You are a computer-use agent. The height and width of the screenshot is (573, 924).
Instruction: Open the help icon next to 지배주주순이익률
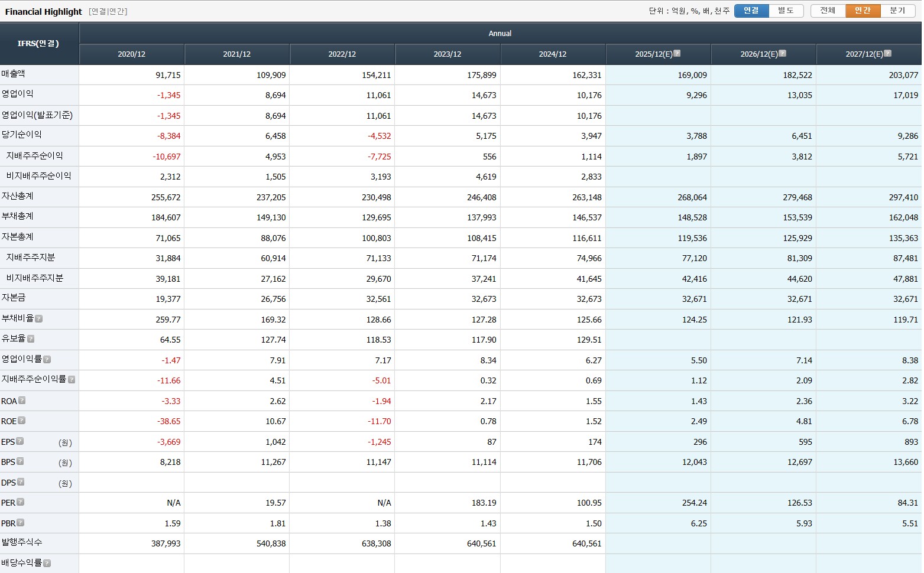point(72,380)
